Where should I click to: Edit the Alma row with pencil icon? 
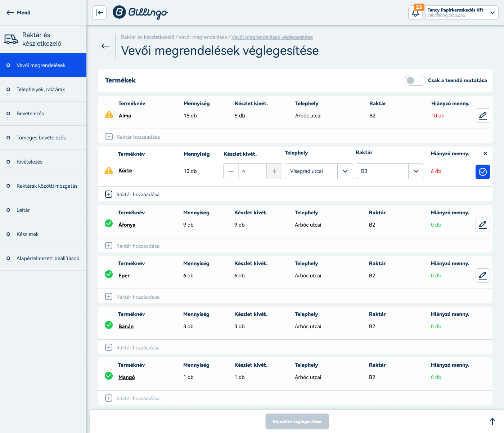point(483,116)
